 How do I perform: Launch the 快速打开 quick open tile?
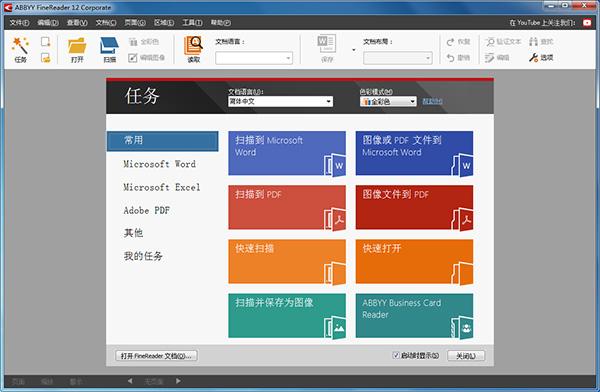click(414, 262)
